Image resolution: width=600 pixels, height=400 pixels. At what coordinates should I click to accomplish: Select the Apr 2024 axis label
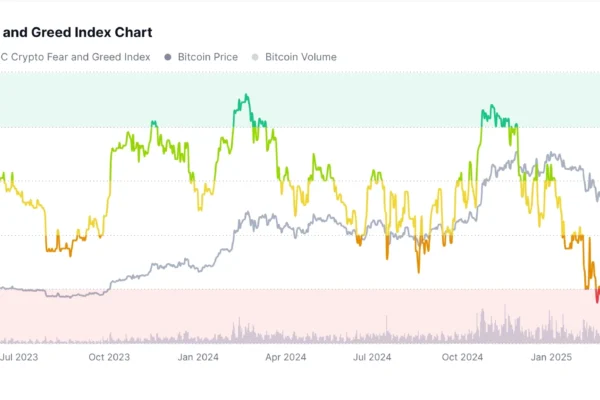287,356
